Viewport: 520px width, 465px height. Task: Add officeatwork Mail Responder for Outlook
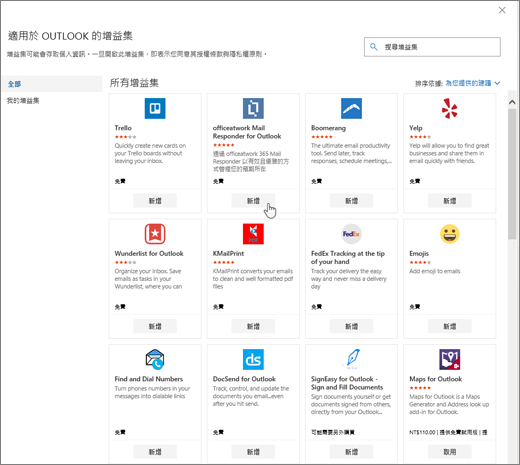253,201
